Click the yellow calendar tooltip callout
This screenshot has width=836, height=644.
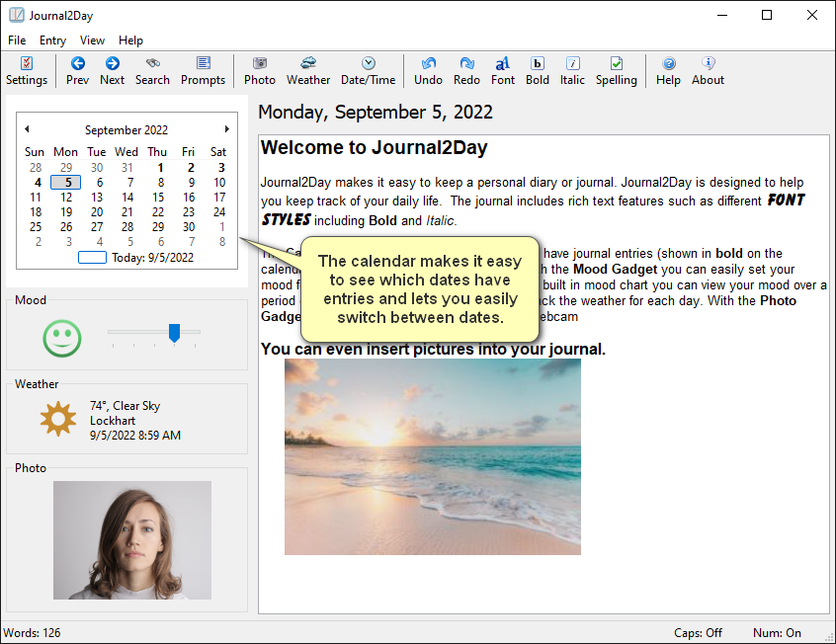(420, 289)
